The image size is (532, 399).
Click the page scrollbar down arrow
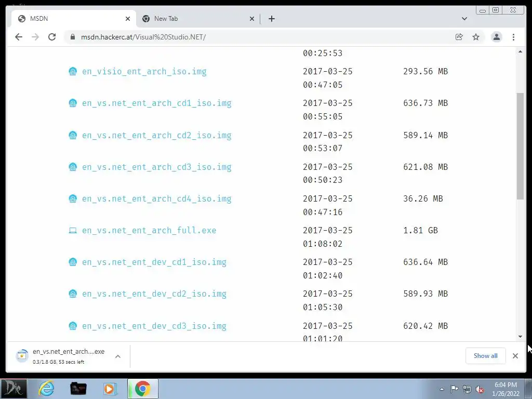[521, 337]
